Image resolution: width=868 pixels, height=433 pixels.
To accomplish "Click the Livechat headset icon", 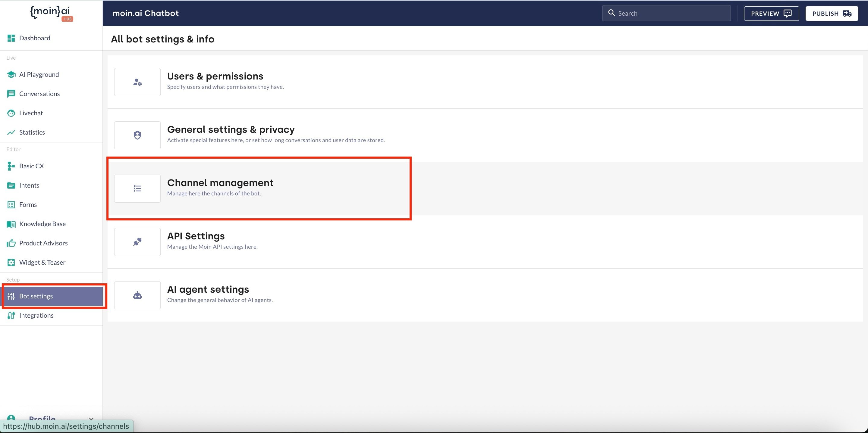I will pyautogui.click(x=11, y=113).
